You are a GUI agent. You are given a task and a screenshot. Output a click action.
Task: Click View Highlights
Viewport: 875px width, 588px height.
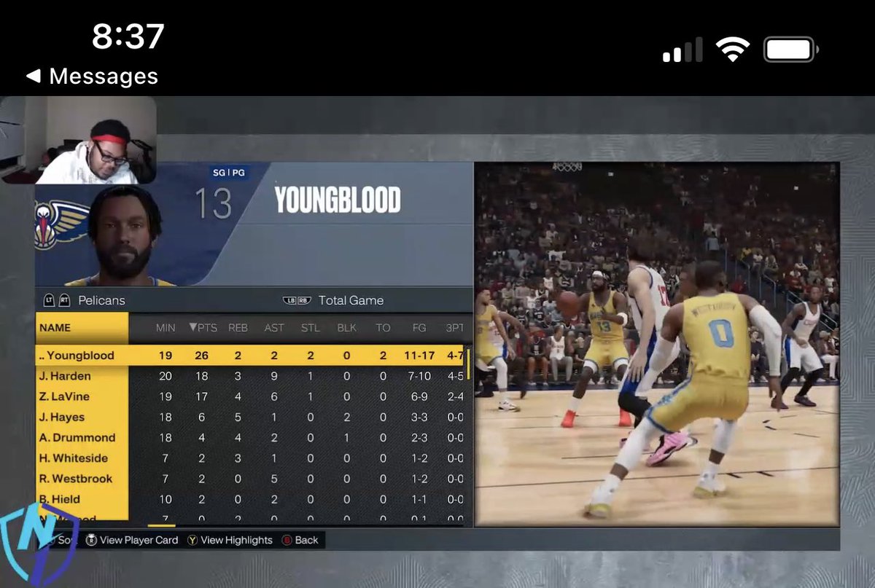click(236, 540)
